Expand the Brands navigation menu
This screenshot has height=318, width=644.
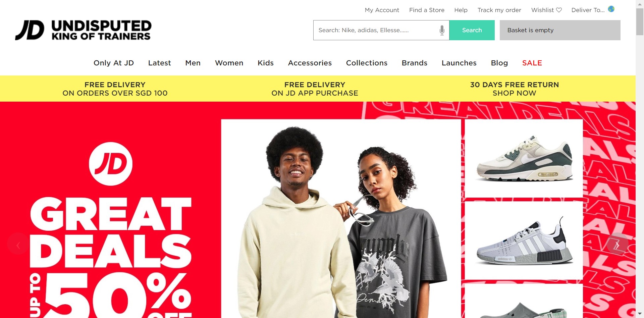coord(415,63)
